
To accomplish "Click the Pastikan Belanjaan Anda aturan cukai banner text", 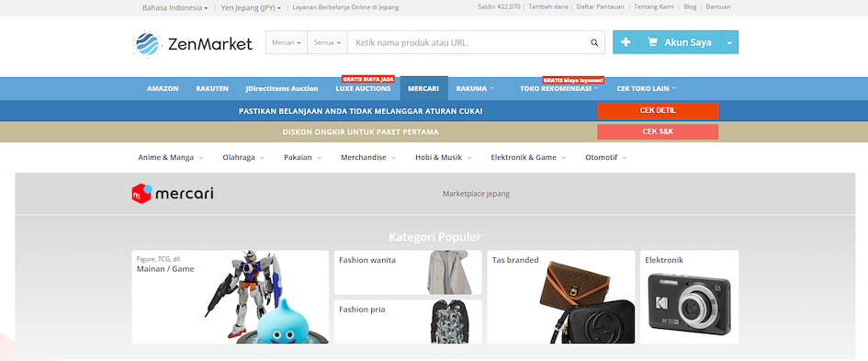I will click(360, 111).
